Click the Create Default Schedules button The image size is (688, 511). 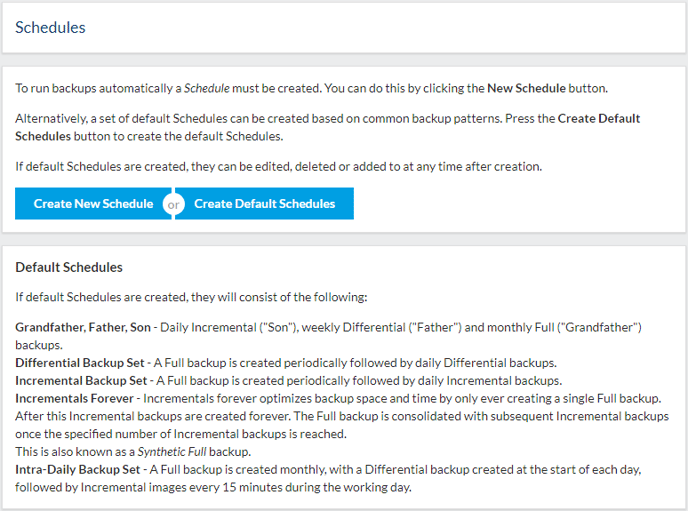pos(265,204)
